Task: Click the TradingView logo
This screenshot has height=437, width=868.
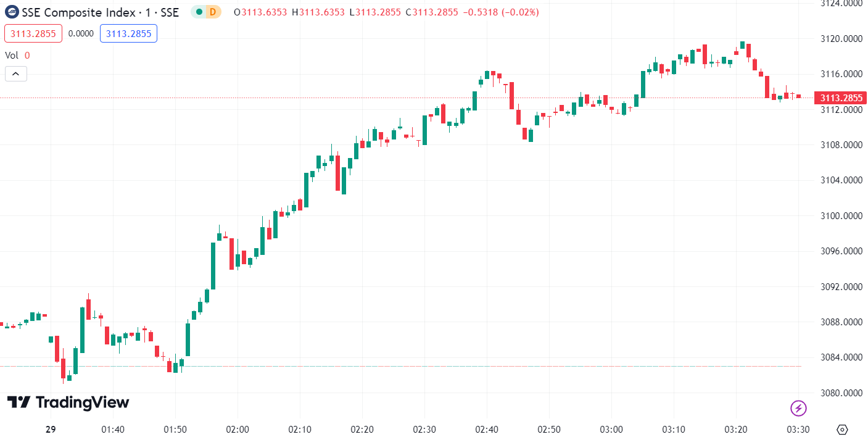Action: pyautogui.click(x=68, y=402)
